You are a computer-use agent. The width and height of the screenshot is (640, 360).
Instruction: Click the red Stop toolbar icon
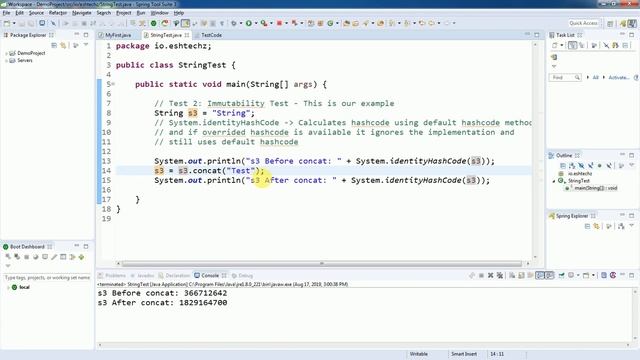280,23
